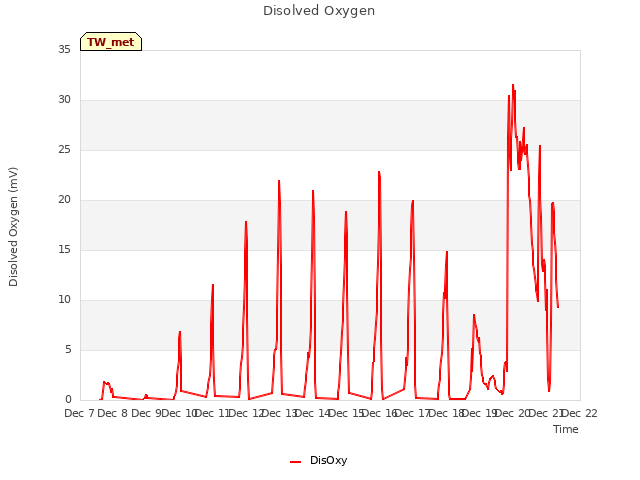Click the red DisOxy legend line swatch
The width and height of the screenshot is (640, 480).
pos(296,462)
